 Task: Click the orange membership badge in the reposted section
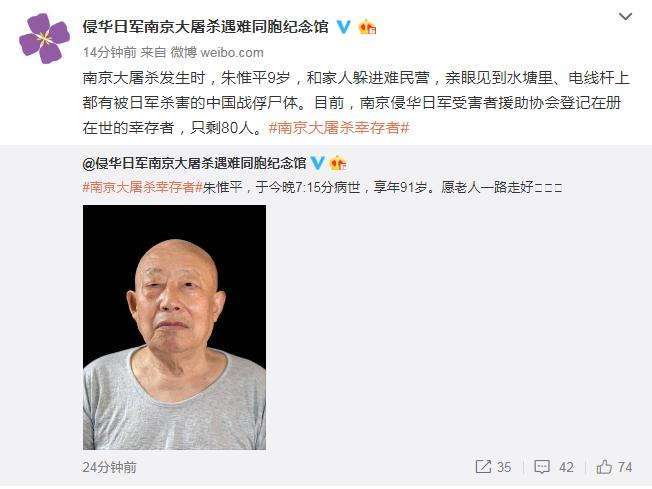point(338,163)
